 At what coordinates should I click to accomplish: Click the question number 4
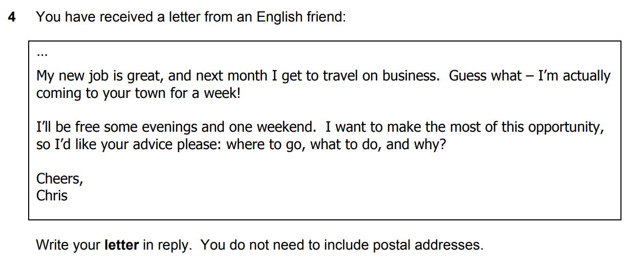pyautogui.click(x=12, y=17)
